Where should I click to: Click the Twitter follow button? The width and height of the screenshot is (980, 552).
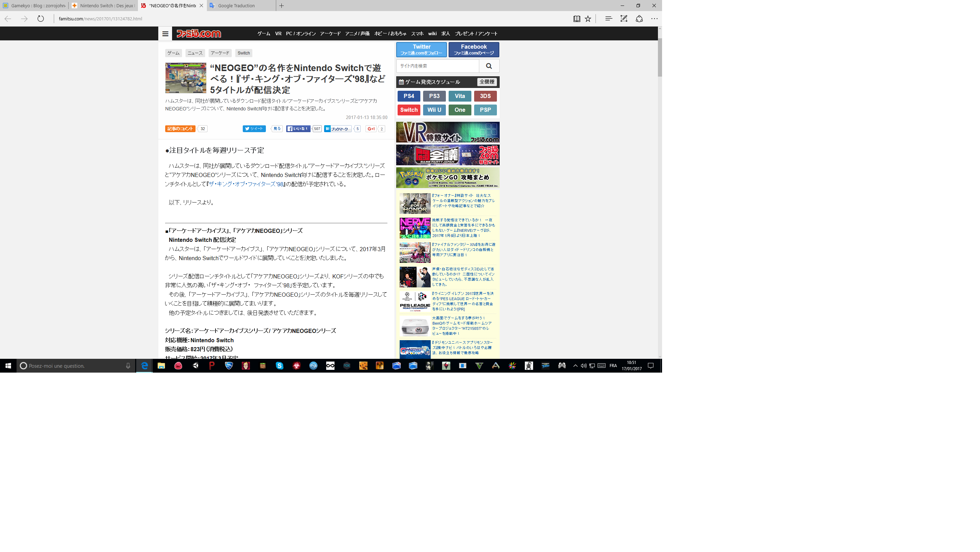point(421,49)
